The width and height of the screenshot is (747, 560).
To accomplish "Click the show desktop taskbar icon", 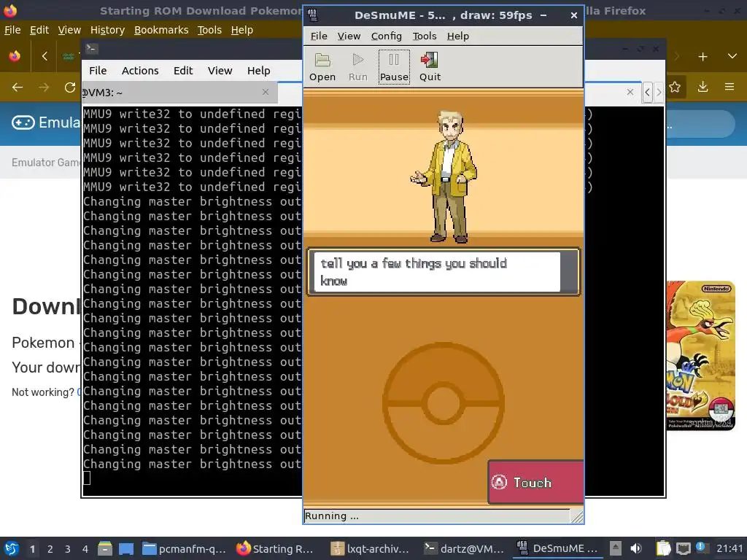I will [x=125, y=548].
